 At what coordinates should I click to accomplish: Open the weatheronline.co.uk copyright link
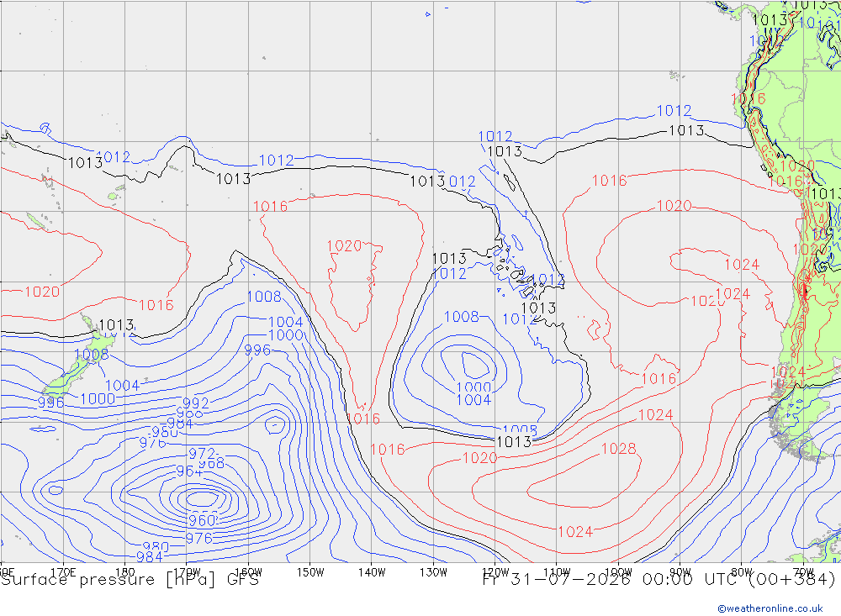pos(770,608)
